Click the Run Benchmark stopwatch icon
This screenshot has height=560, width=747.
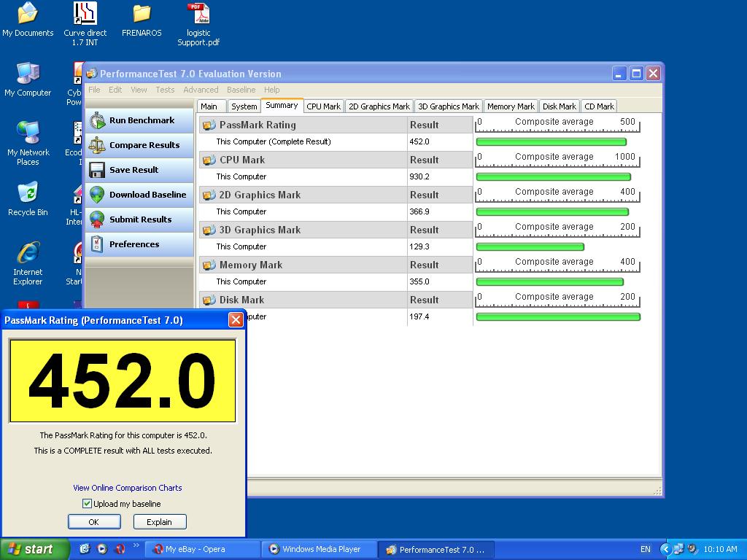[x=97, y=120]
